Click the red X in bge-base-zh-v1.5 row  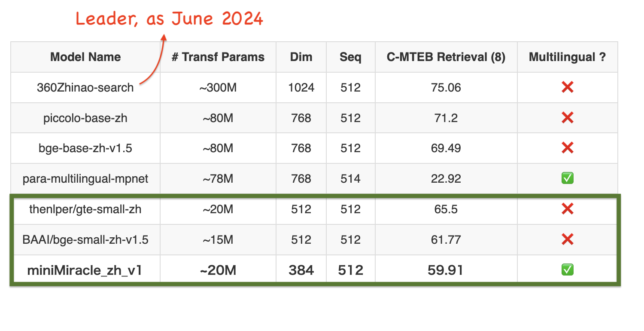[567, 148]
